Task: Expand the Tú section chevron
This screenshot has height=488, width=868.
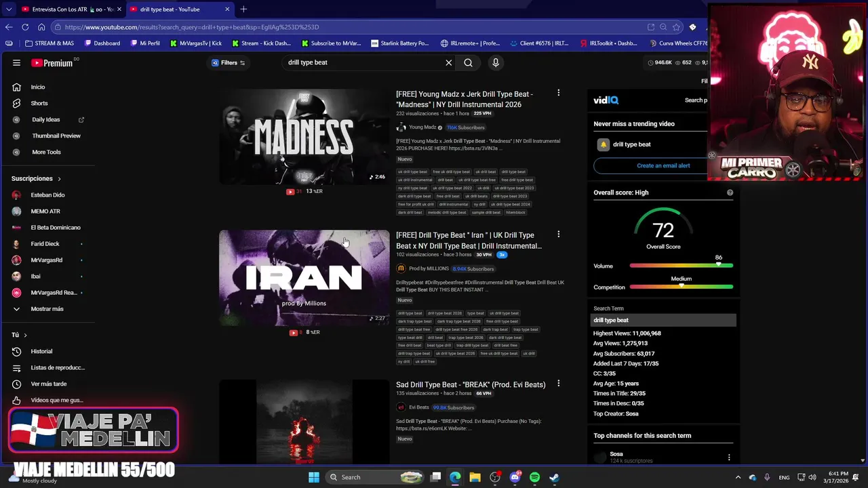Action: [25, 335]
